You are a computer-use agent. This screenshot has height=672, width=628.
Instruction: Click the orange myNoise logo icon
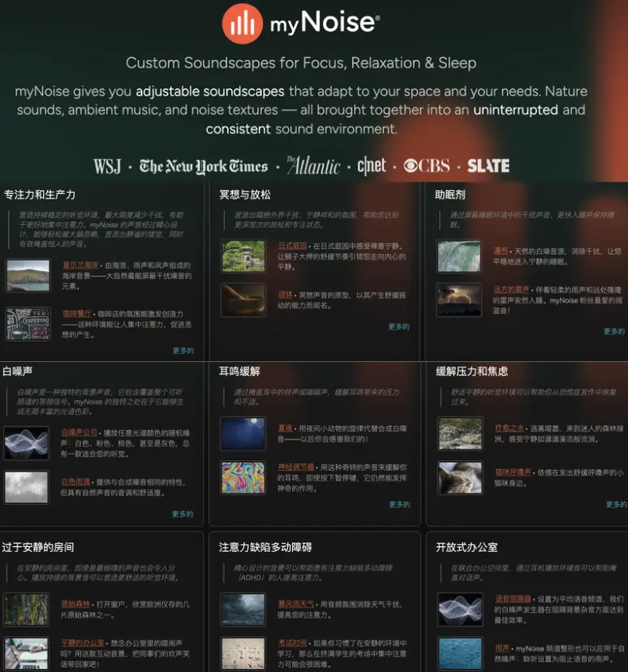(242, 24)
